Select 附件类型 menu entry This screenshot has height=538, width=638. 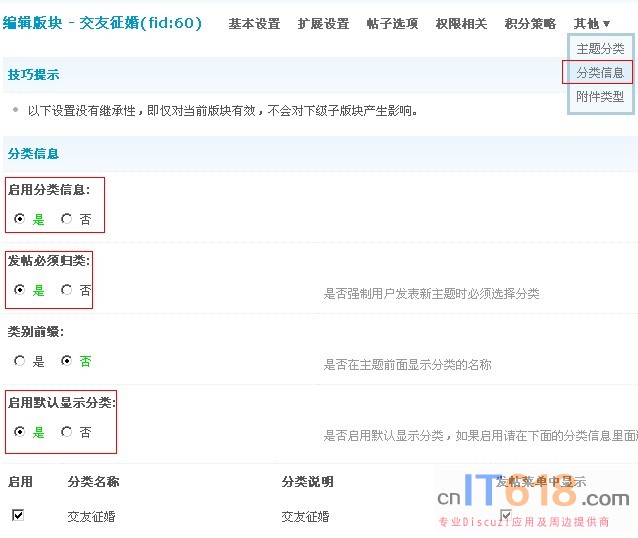(600, 97)
